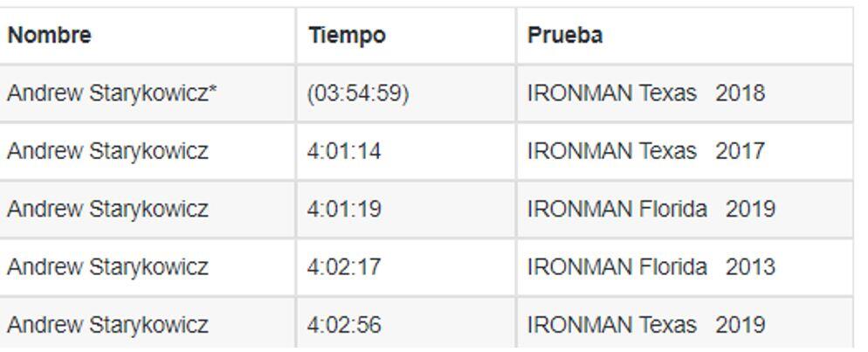Click the 4:01:14 time cell
This screenshot has height=352, width=868.
click(406, 152)
